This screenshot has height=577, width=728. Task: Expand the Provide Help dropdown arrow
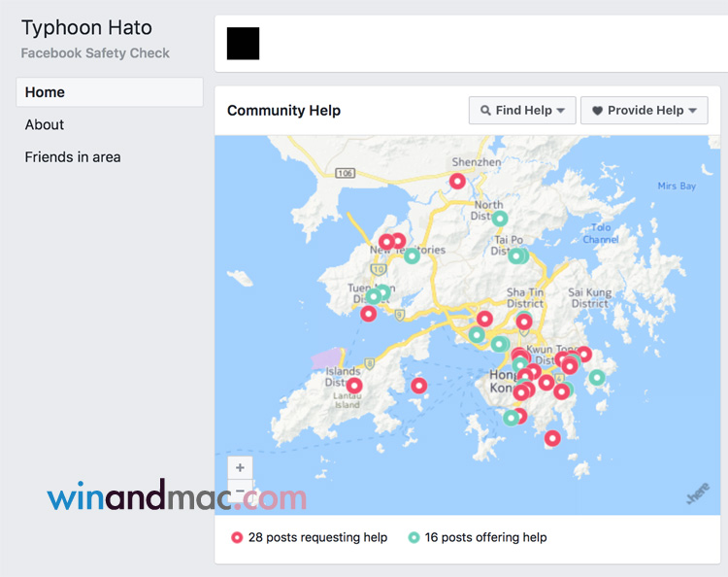coord(692,111)
